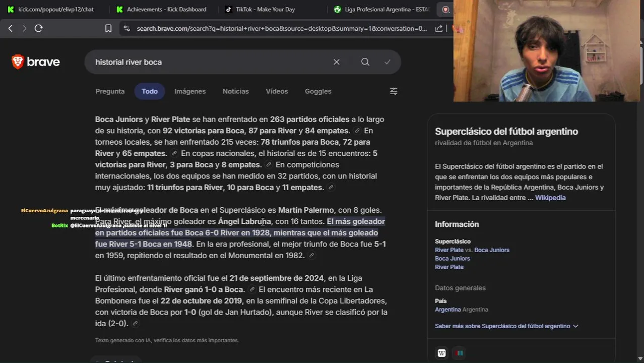The width and height of the screenshot is (644, 363).
Task: Open River Plate link beside 'vs.'
Action: click(x=449, y=250)
